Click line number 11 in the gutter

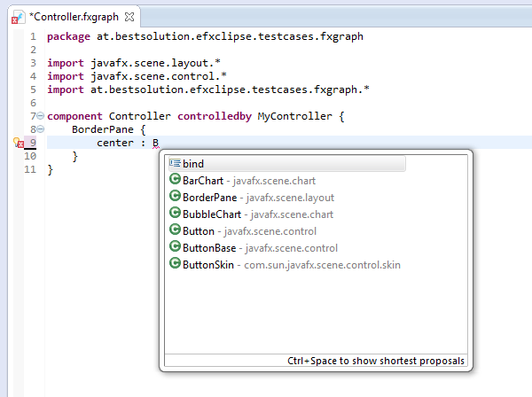click(x=31, y=169)
